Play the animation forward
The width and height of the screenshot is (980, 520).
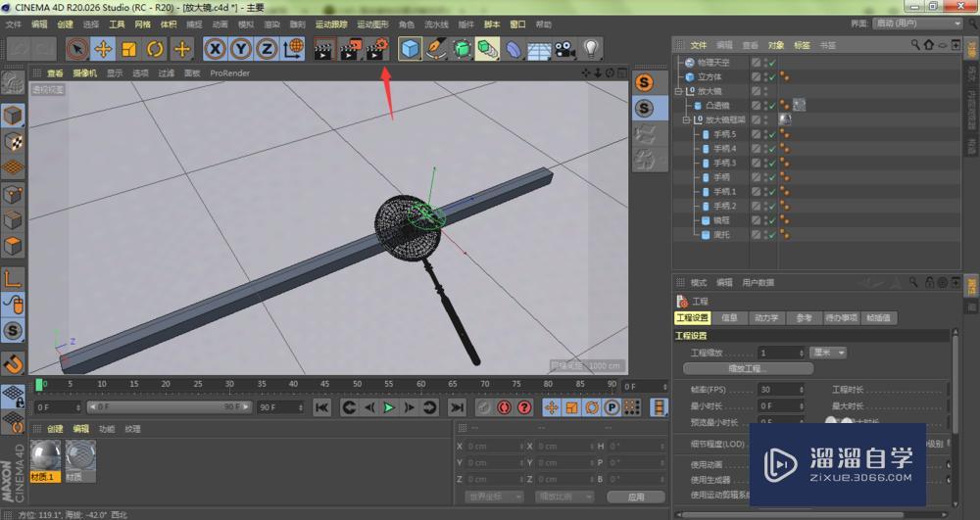[x=389, y=407]
